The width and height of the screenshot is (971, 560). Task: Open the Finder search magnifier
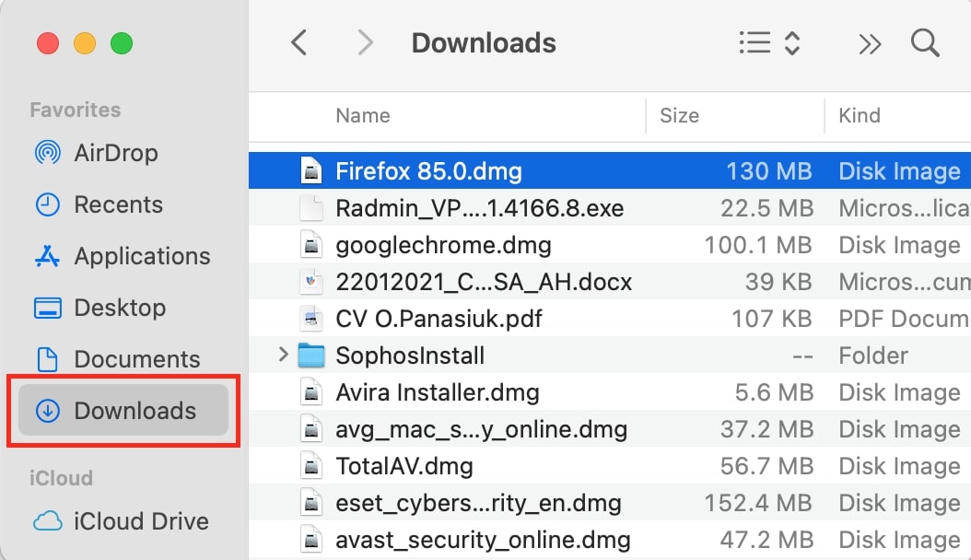[x=925, y=42]
